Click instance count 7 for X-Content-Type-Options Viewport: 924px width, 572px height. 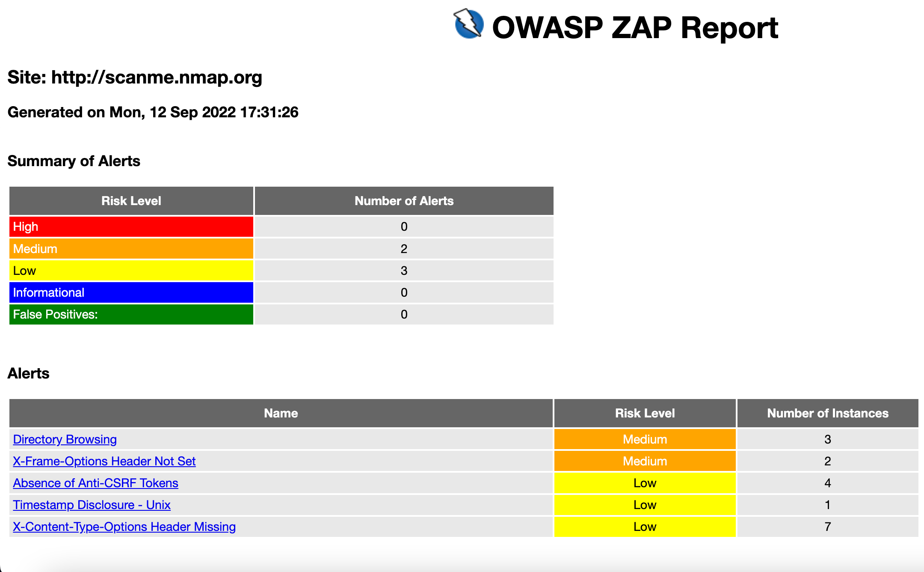point(827,527)
